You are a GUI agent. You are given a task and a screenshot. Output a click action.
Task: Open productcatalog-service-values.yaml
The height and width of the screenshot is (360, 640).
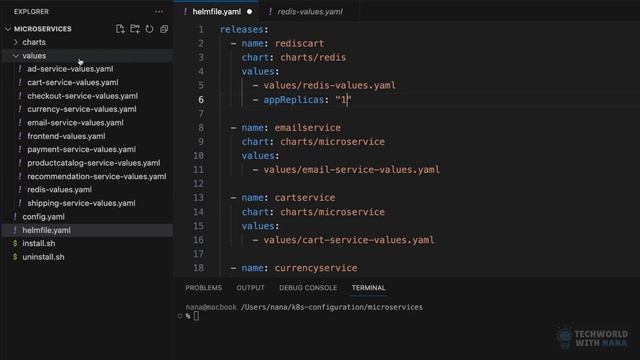[93, 163]
